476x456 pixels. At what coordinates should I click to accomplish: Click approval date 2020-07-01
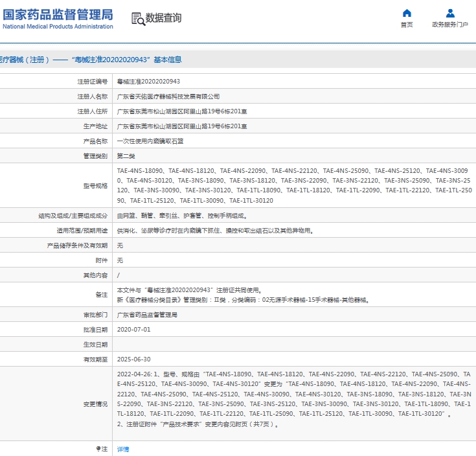pos(133,330)
